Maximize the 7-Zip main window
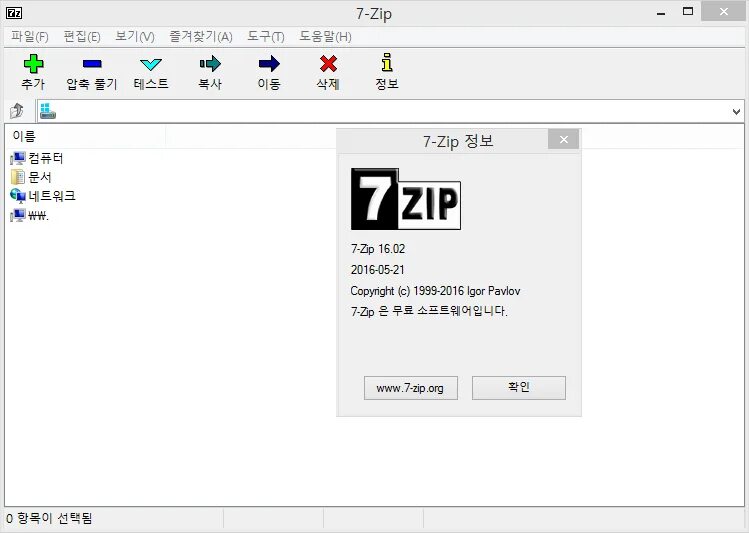This screenshot has width=749, height=533. coord(688,12)
